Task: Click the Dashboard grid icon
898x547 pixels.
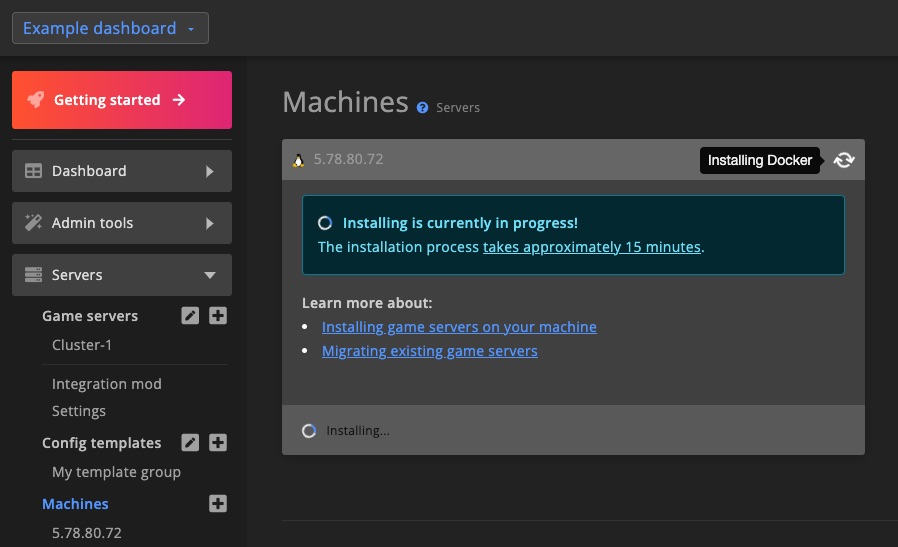Action: [x=33, y=171]
